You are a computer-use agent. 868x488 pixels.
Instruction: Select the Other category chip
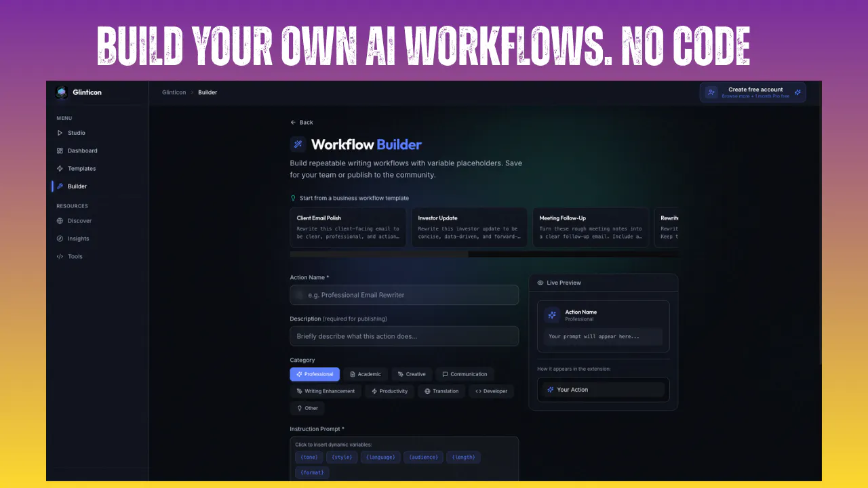(307, 408)
